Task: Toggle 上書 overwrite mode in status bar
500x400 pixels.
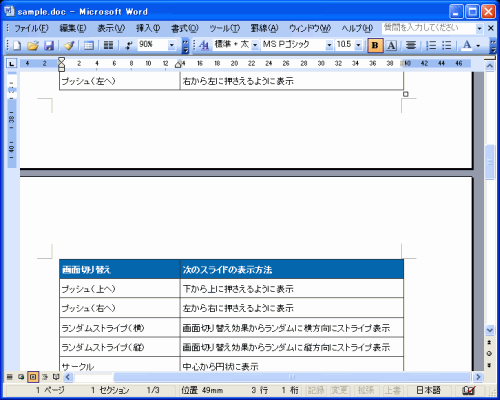Action: click(392, 390)
